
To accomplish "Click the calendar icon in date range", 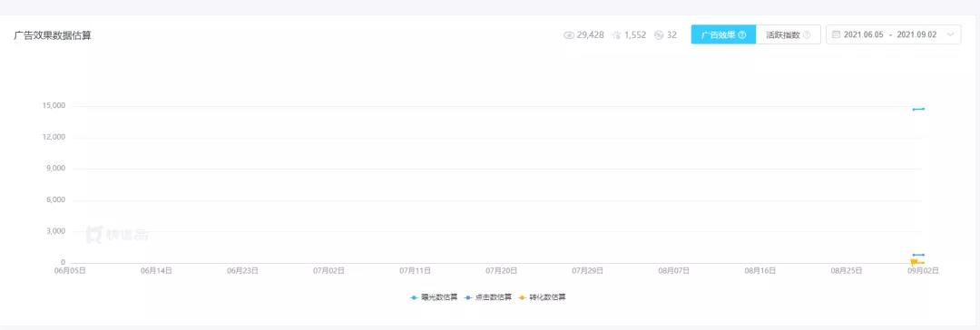I will click(836, 35).
